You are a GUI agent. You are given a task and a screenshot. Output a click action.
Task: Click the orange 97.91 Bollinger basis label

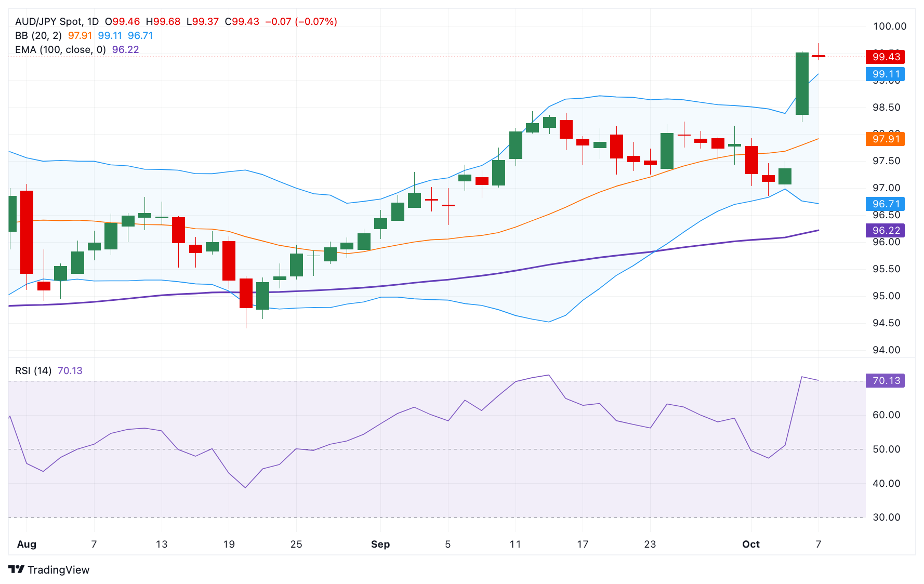tap(885, 139)
